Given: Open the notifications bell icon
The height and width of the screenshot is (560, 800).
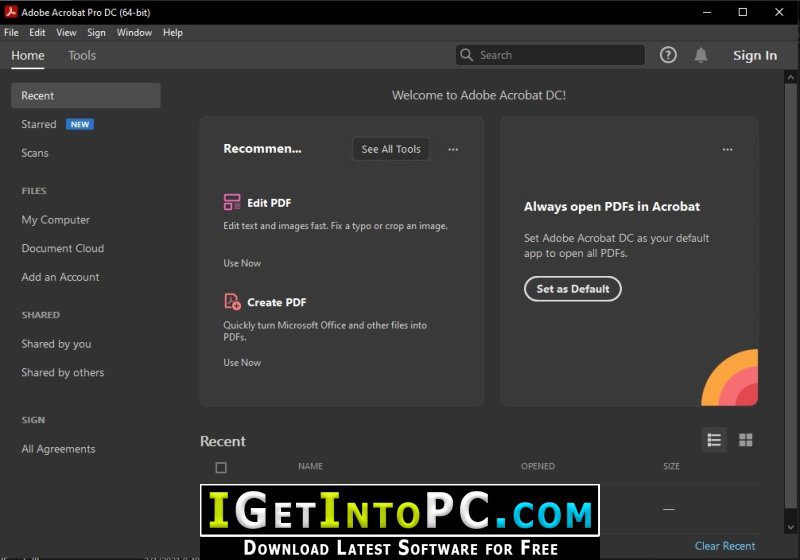Looking at the screenshot, I should pos(701,55).
